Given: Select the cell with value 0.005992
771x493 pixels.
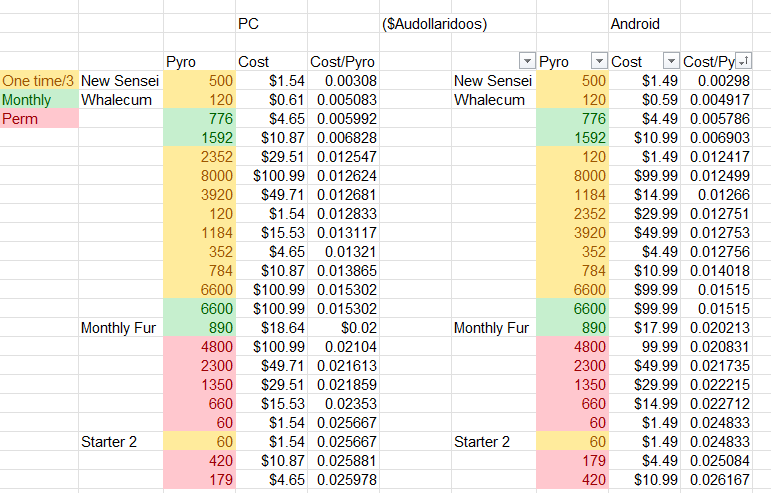Looking at the screenshot, I should pyautogui.click(x=343, y=118).
